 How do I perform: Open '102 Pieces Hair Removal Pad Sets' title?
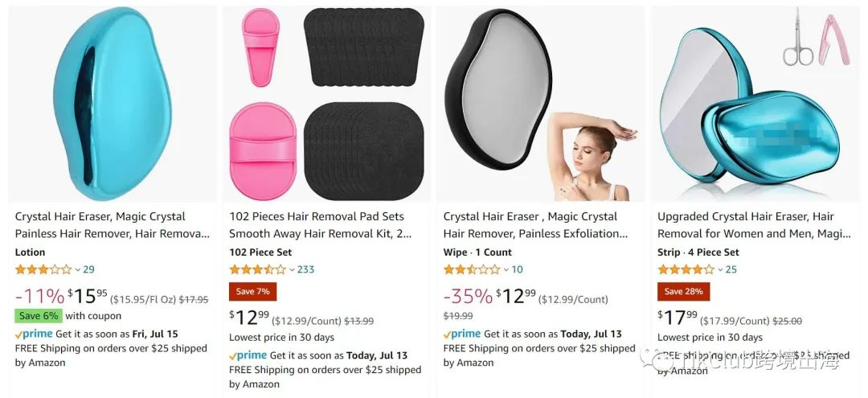(x=321, y=225)
